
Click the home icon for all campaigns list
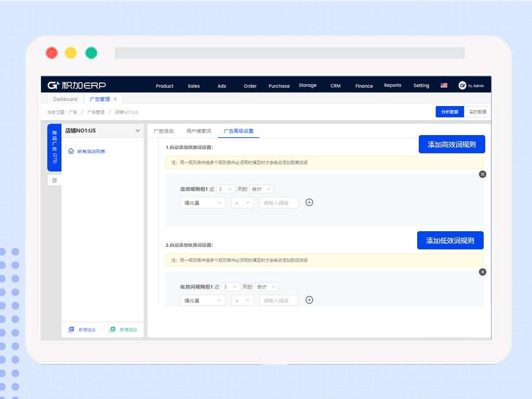click(x=71, y=151)
